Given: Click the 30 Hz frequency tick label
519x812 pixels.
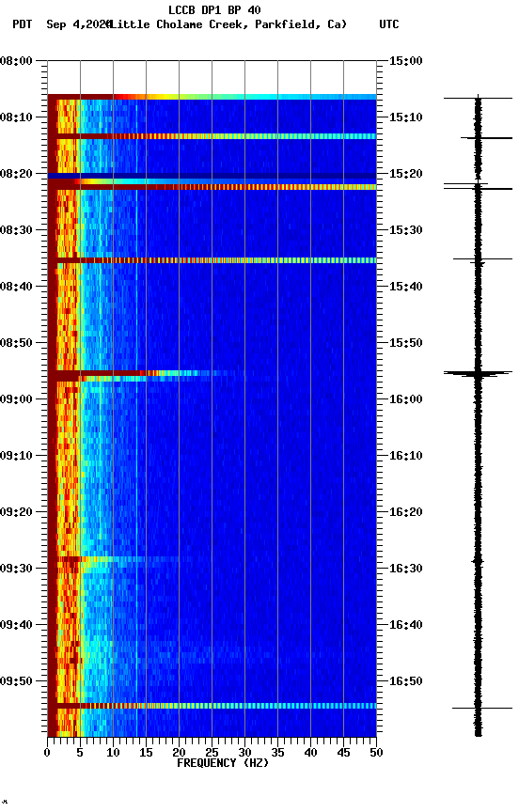Looking at the screenshot, I should 244,753.
